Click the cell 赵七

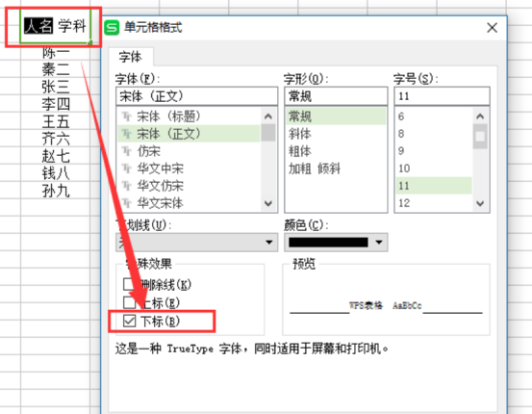point(55,156)
